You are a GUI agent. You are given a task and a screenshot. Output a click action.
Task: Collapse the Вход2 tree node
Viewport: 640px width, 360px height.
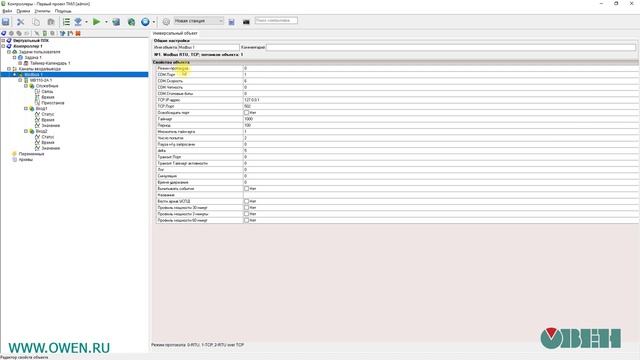(x=26, y=131)
